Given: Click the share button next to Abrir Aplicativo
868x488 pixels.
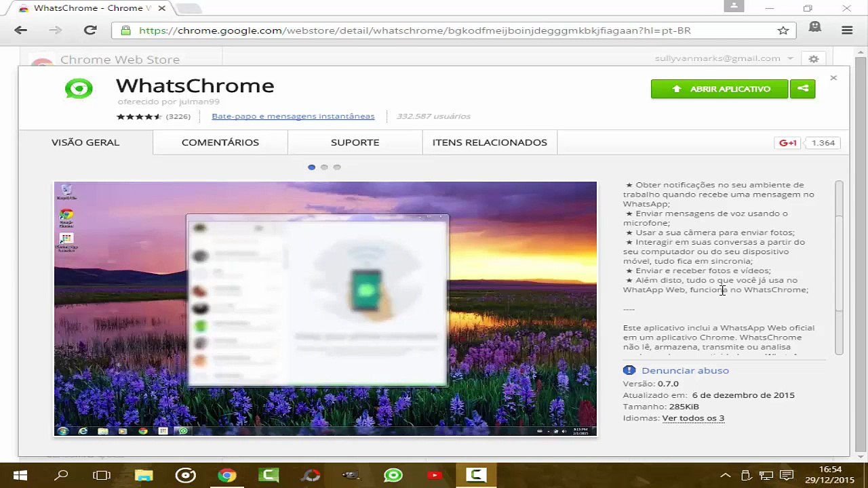Looking at the screenshot, I should [803, 89].
